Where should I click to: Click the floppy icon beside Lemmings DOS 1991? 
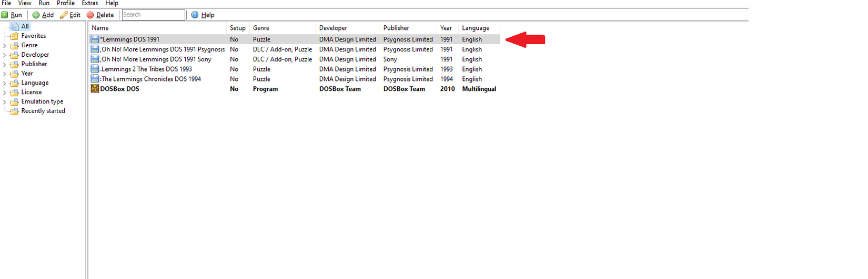click(95, 39)
